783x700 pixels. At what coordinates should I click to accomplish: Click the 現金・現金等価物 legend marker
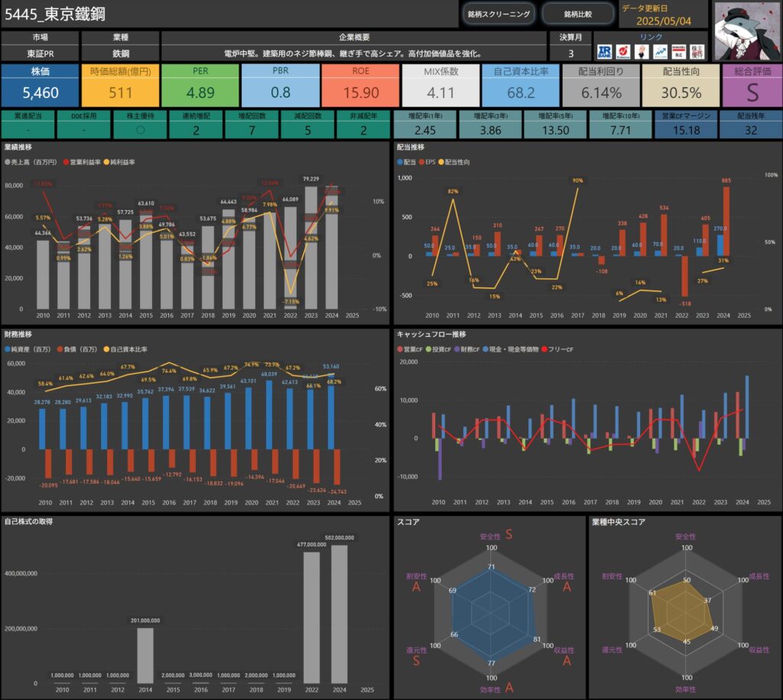(x=486, y=349)
